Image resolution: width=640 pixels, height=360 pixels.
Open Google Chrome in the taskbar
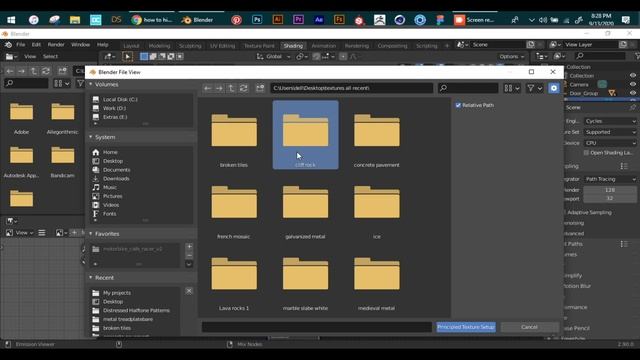click(x=152, y=20)
